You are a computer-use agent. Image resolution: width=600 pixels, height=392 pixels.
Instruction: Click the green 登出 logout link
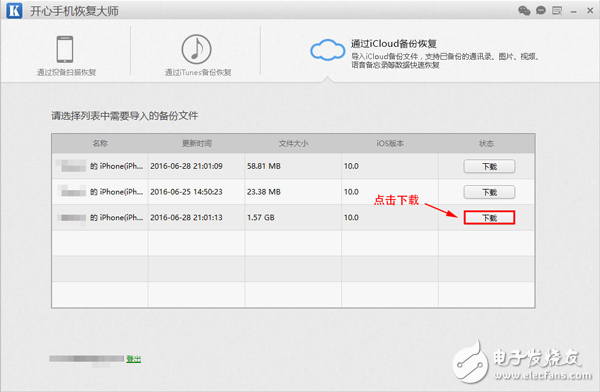pyautogui.click(x=134, y=359)
